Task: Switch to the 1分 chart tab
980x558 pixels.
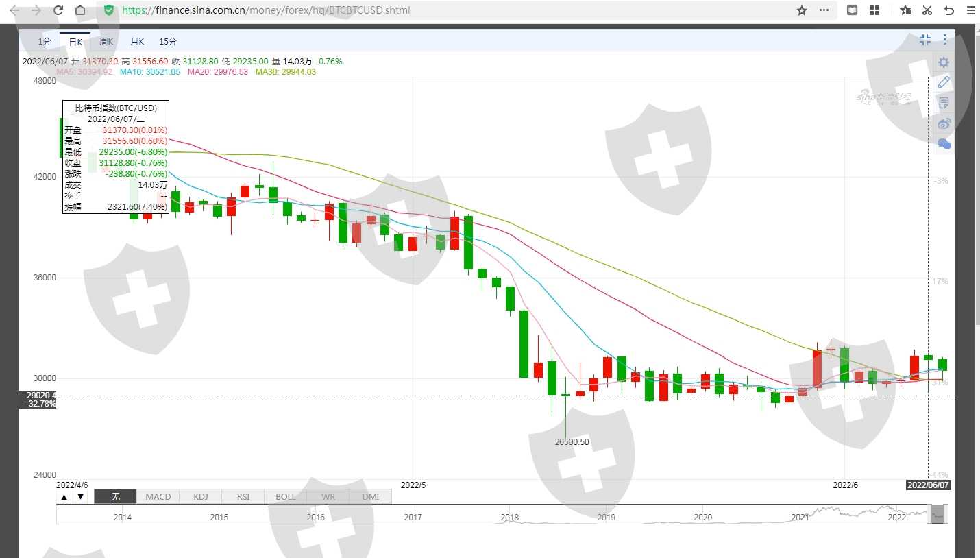Action: (x=45, y=42)
